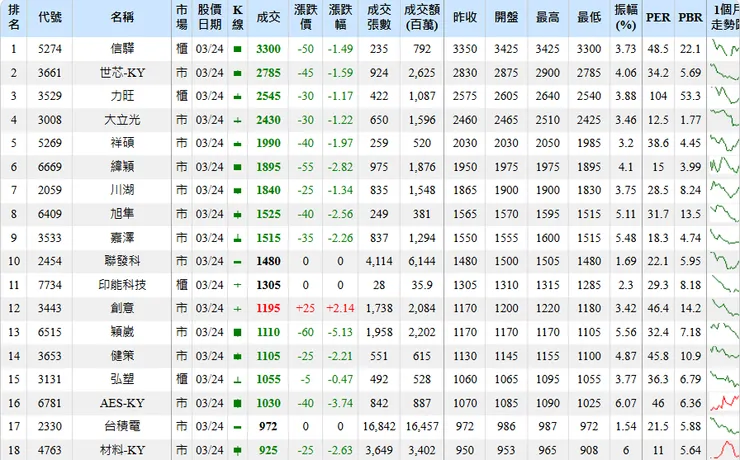Image resolution: width=740 pixels, height=460 pixels.
Task: Sort table by PER column header
Action: tap(658, 17)
